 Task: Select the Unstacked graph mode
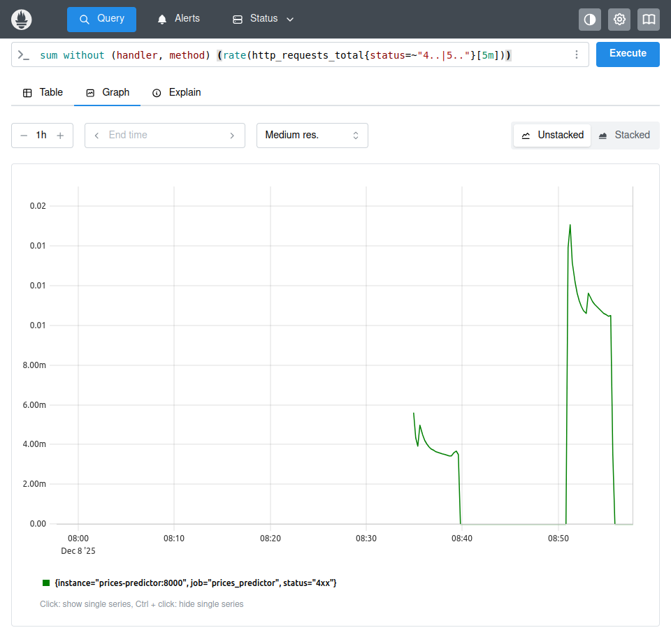[552, 136]
